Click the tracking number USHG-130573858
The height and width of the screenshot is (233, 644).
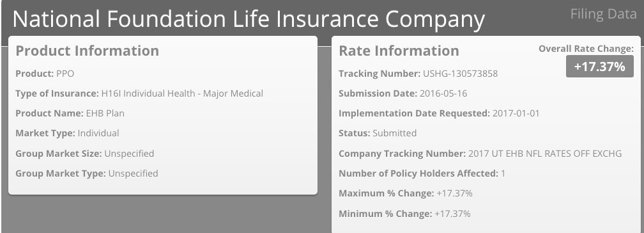[460, 74]
